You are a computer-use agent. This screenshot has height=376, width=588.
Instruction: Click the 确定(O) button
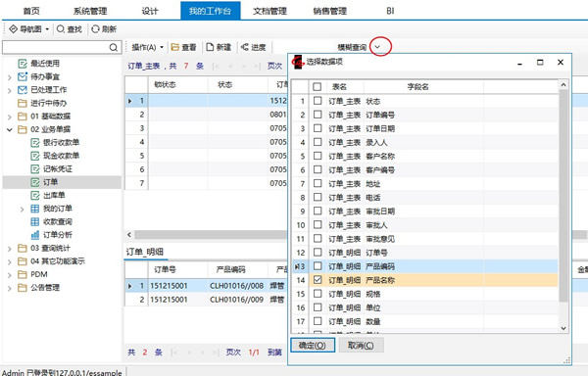tap(312, 346)
